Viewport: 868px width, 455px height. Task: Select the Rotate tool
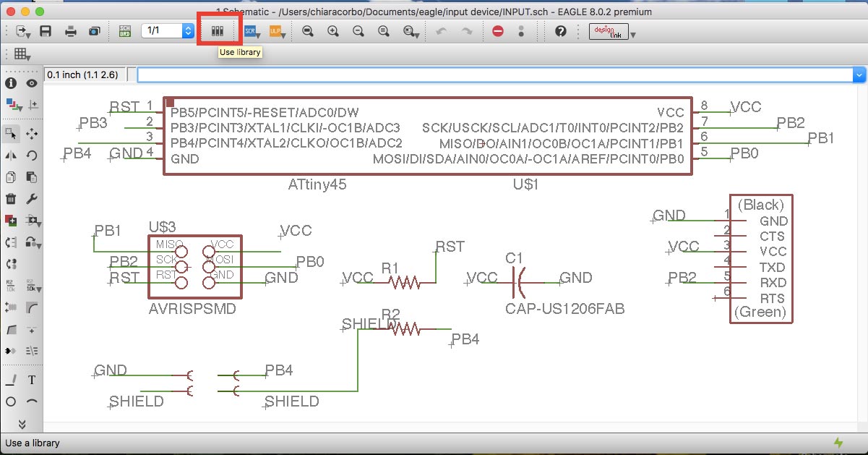[x=32, y=156]
